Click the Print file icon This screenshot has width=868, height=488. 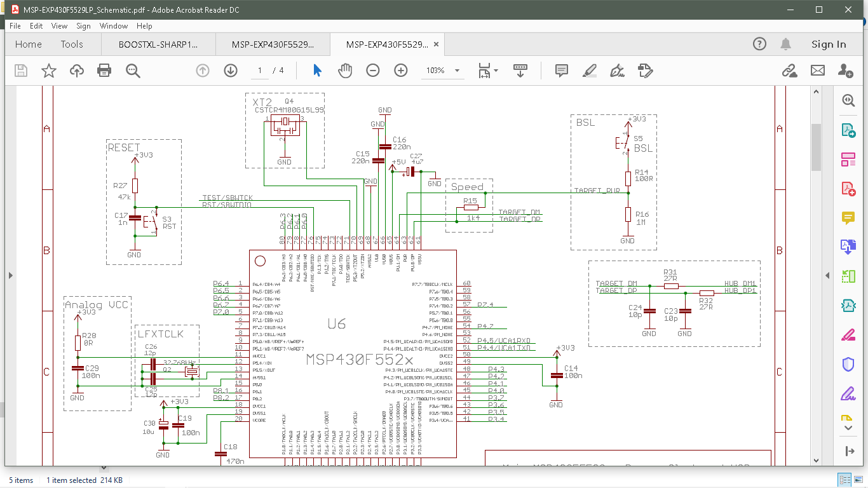104,71
